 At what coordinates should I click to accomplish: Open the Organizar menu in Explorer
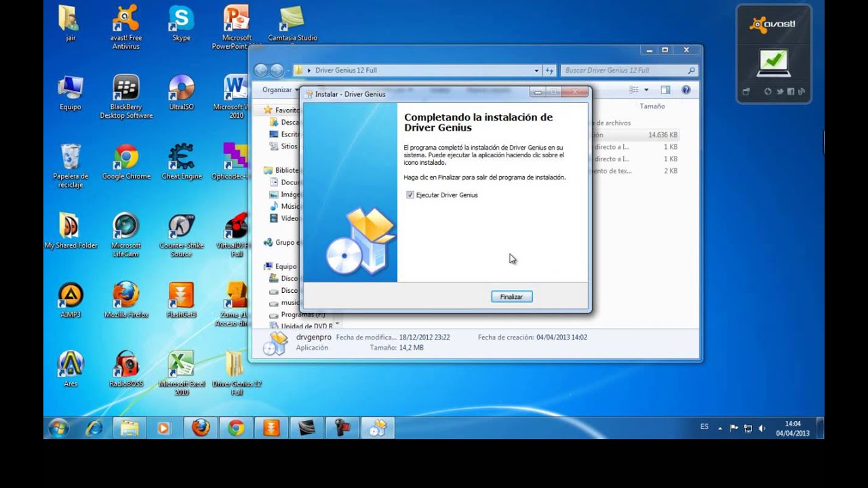280,89
